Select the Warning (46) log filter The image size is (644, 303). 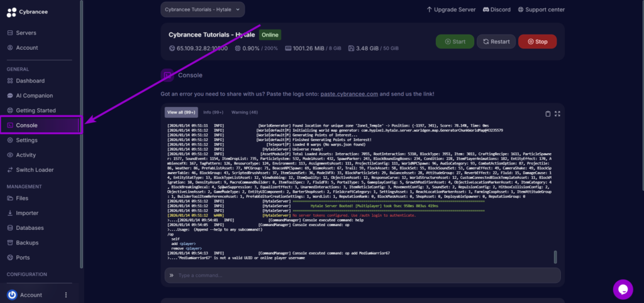[x=245, y=113]
